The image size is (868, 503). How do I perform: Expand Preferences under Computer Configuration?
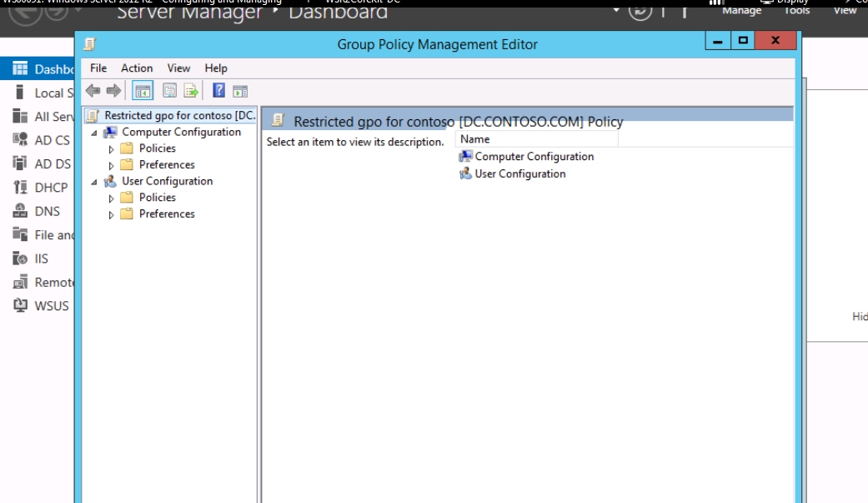point(111,165)
